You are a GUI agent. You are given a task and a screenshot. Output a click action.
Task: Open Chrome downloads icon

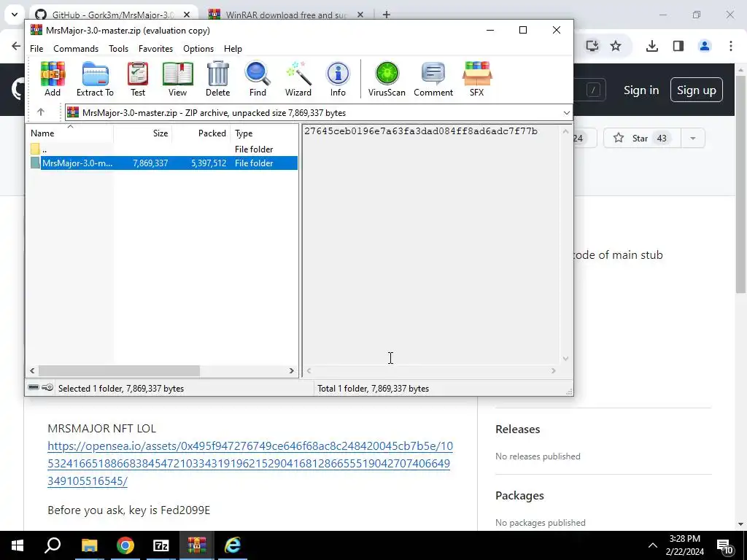click(651, 46)
